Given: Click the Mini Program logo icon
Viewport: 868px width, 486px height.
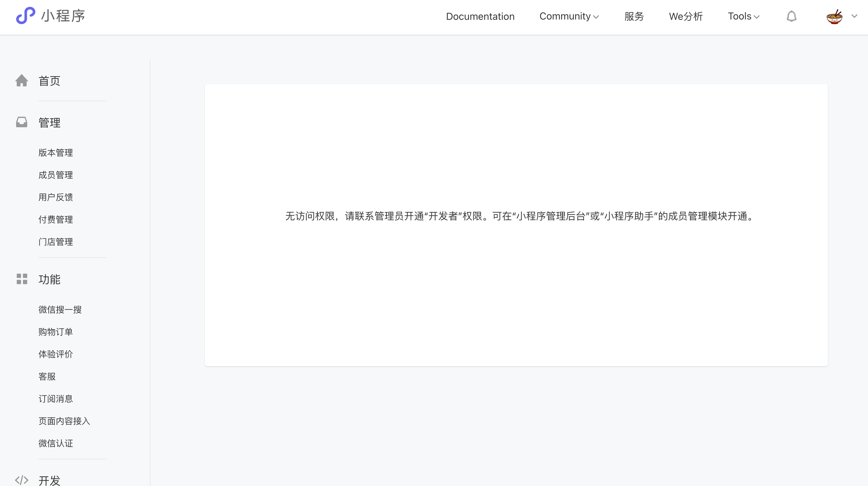Looking at the screenshot, I should pos(26,15).
